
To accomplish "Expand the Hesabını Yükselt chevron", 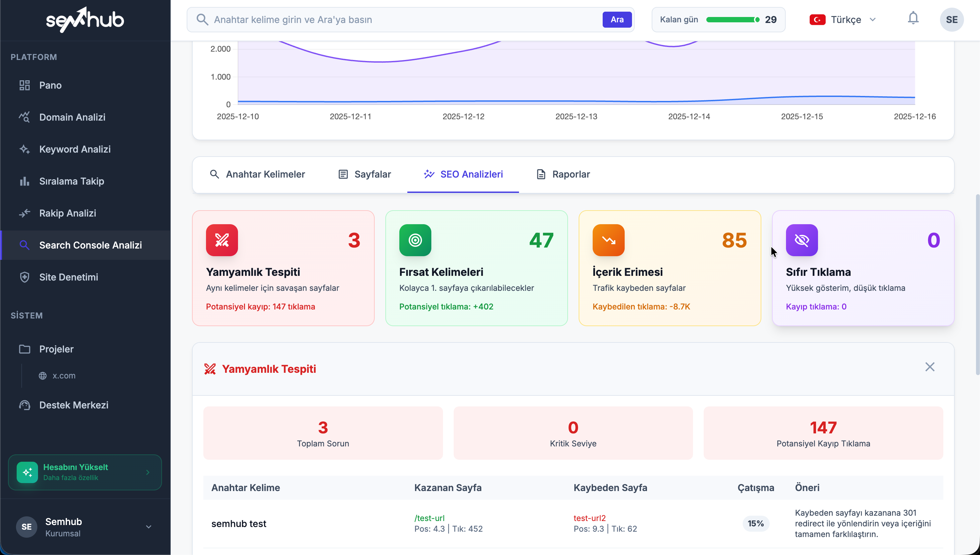I will 148,472.
